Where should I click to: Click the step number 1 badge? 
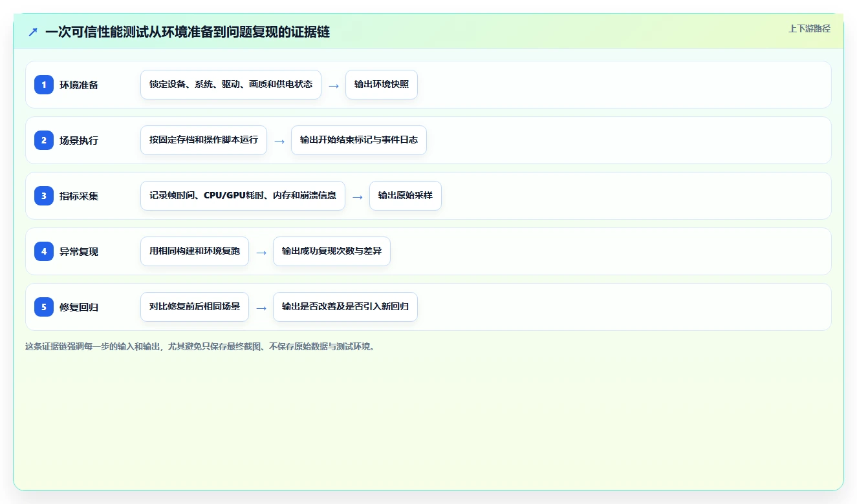coord(44,85)
